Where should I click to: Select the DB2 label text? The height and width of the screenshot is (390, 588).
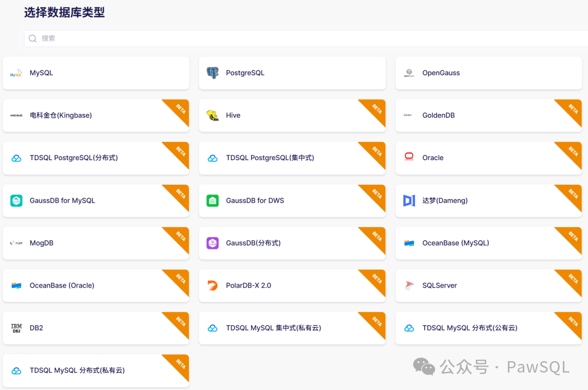click(36, 328)
